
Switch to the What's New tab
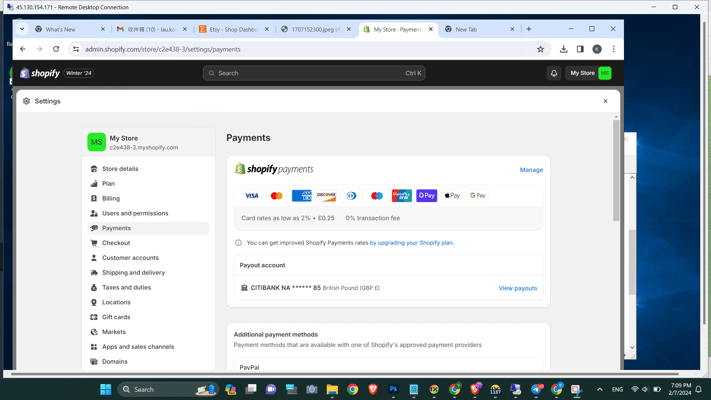click(x=70, y=29)
